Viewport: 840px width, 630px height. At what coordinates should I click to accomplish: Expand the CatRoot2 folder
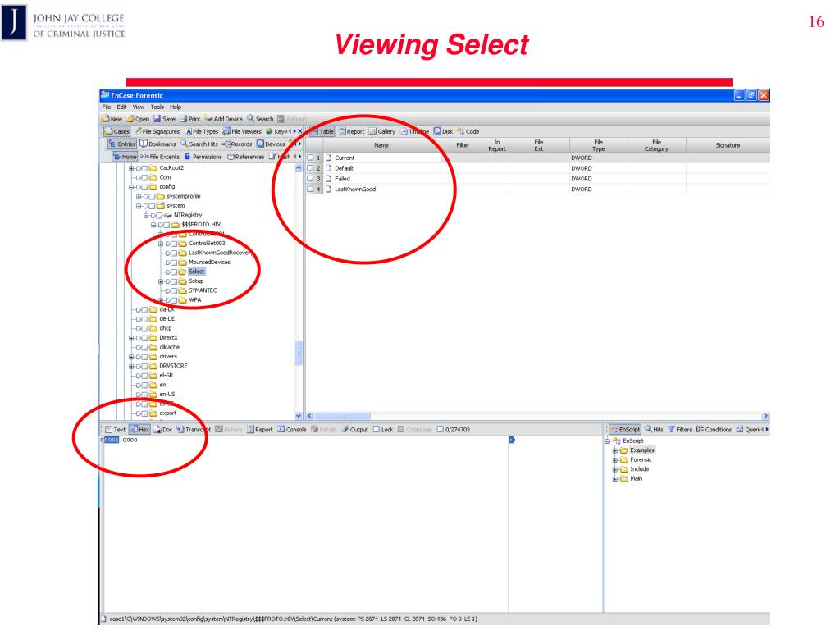131,168
